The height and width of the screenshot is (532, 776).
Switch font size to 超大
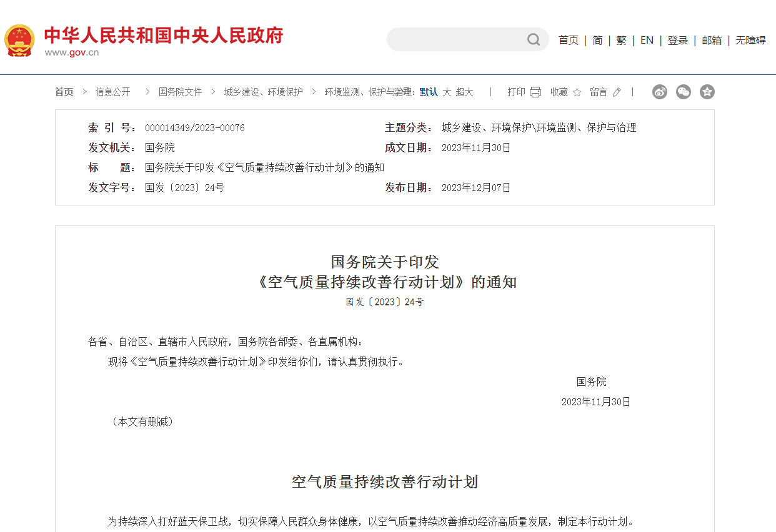point(465,91)
